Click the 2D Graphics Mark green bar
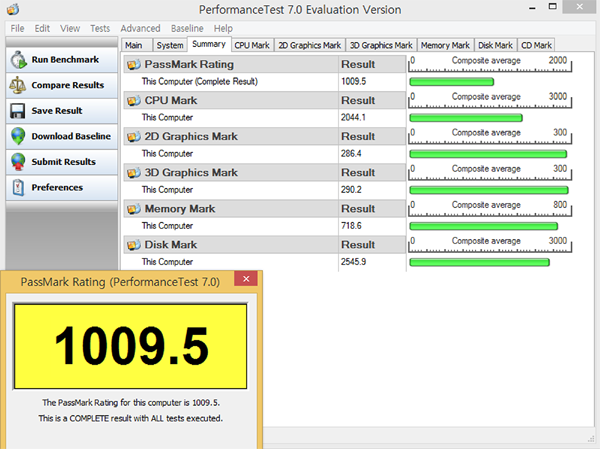This screenshot has height=449, width=600. click(x=488, y=154)
